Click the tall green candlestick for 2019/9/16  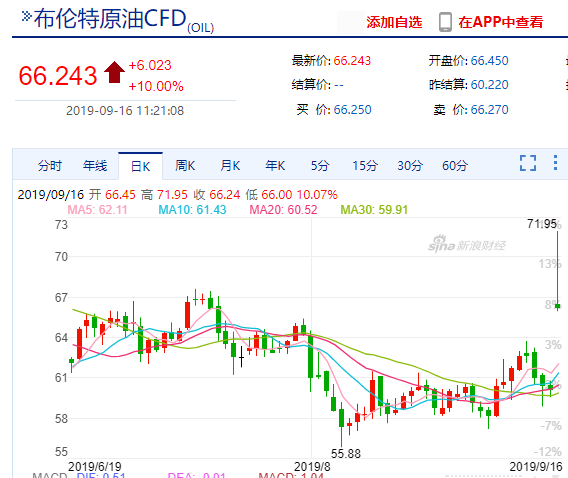click(x=557, y=271)
